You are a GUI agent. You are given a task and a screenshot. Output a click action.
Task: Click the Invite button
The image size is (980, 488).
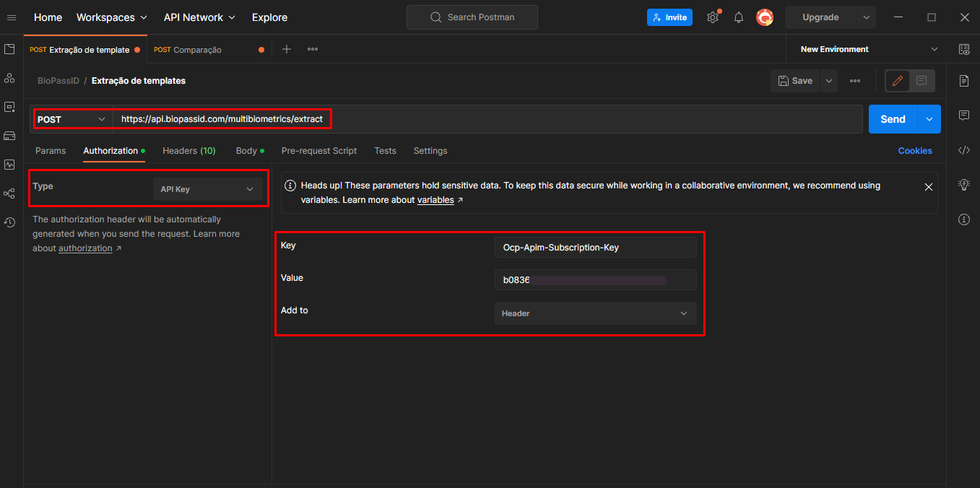coord(669,17)
